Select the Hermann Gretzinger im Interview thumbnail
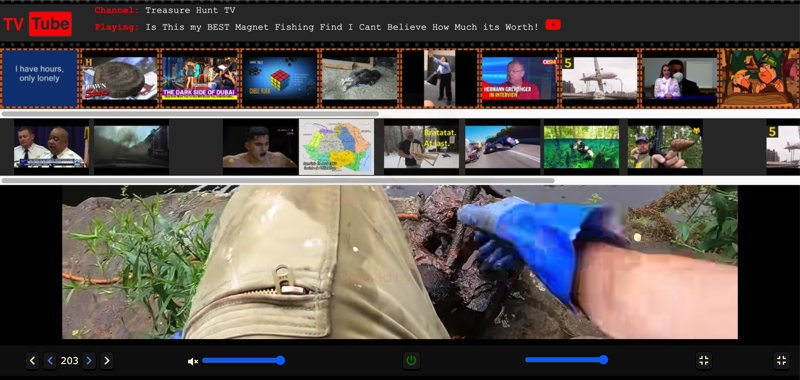The height and width of the screenshot is (380, 800). (x=520, y=78)
